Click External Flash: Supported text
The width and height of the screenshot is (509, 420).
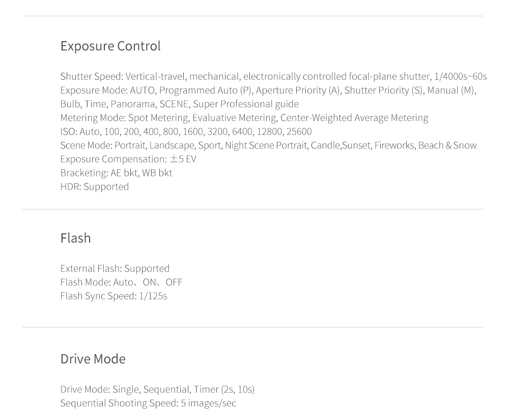[x=115, y=268]
